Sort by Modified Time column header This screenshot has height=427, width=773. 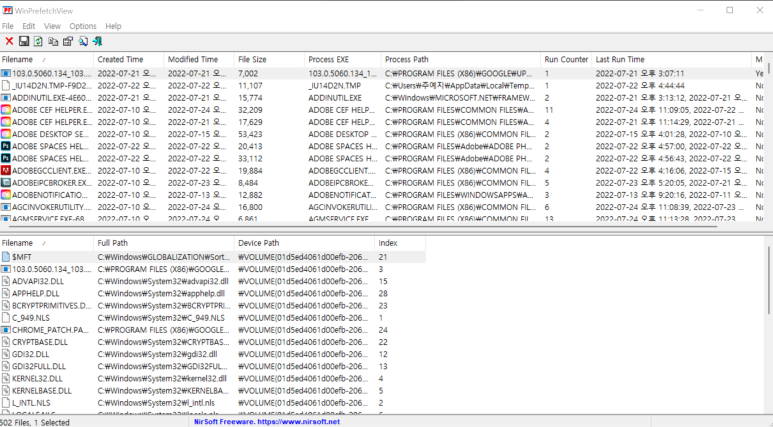[199, 59]
